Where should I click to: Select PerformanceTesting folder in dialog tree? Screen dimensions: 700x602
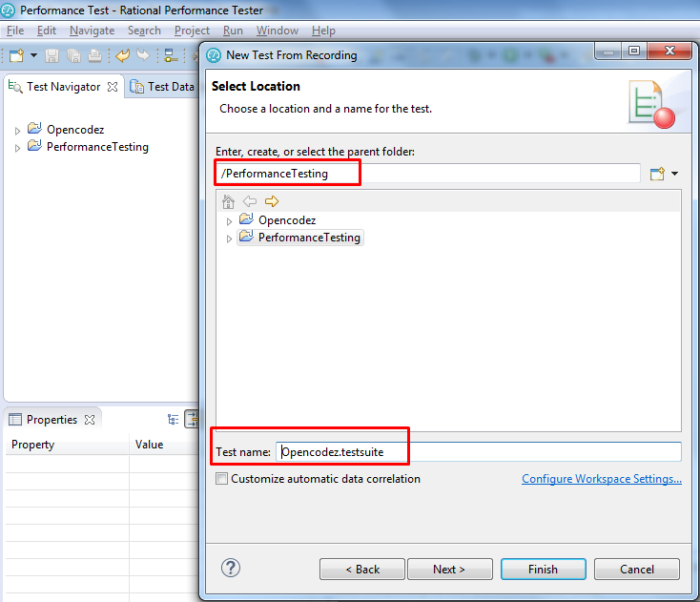[x=309, y=238]
